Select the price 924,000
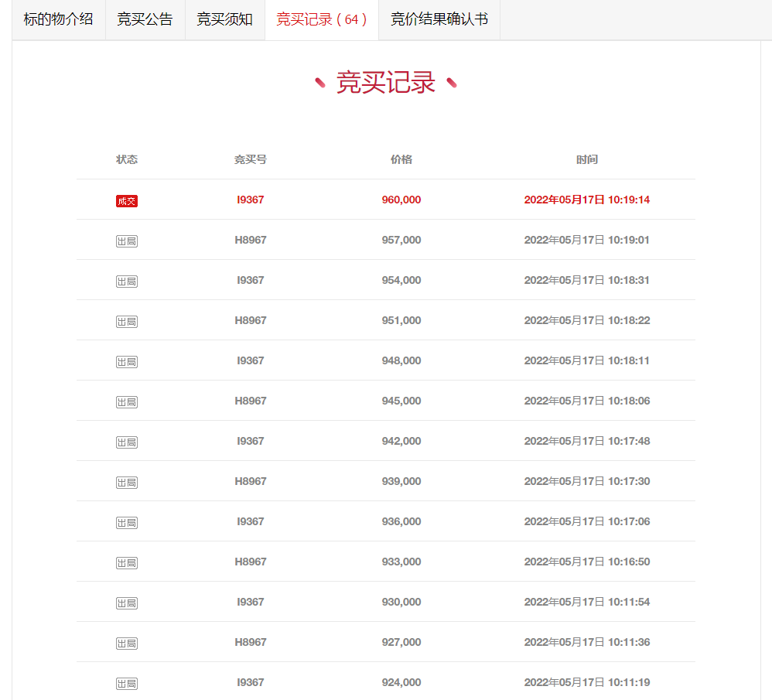Image resolution: width=772 pixels, height=700 pixels. [401, 683]
